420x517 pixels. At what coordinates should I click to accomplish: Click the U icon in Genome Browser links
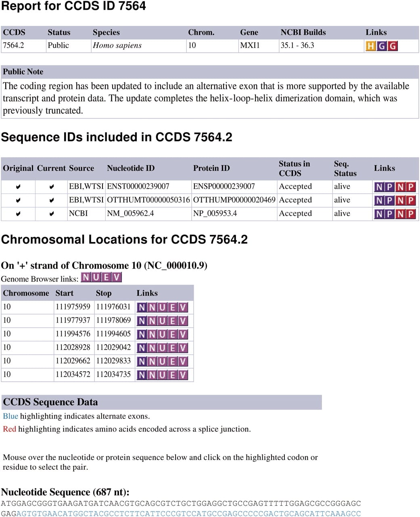pyautogui.click(x=96, y=277)
